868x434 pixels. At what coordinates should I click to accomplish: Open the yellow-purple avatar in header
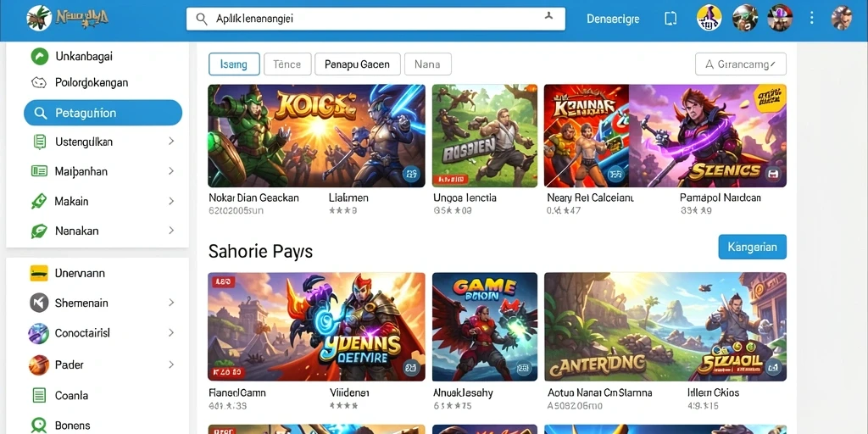pos(709,18)
